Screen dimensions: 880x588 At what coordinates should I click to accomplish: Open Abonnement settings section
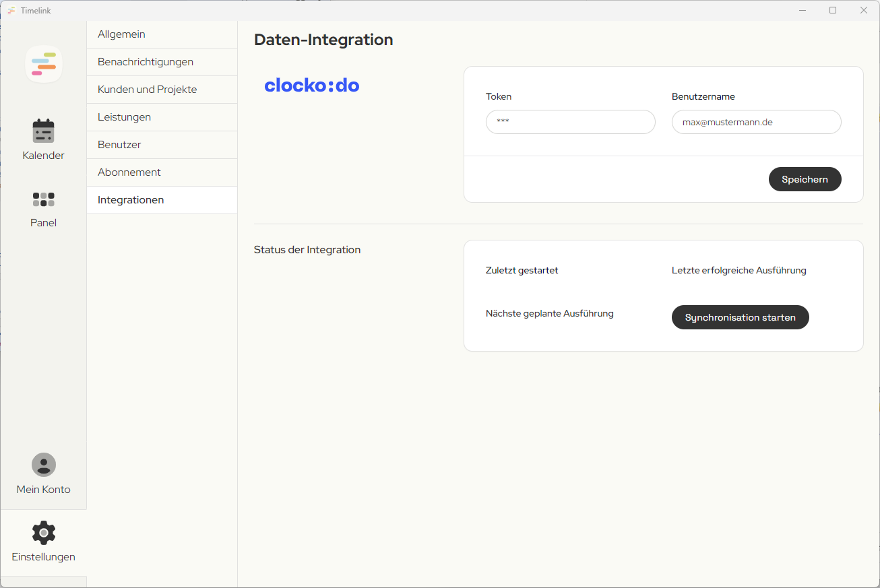(162, 172)
